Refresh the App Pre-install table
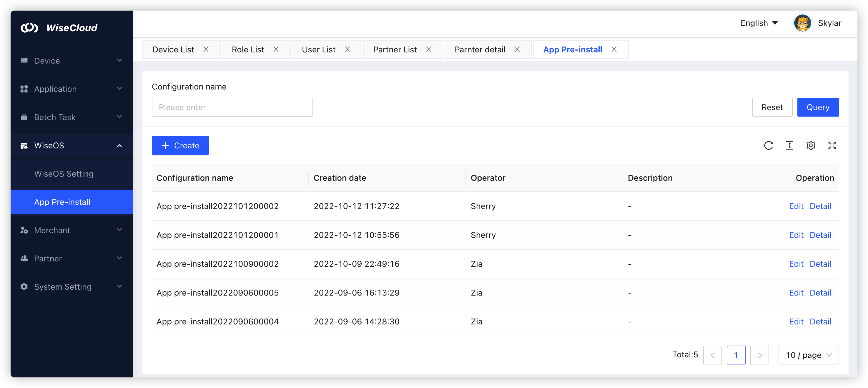 coord(769,145)
